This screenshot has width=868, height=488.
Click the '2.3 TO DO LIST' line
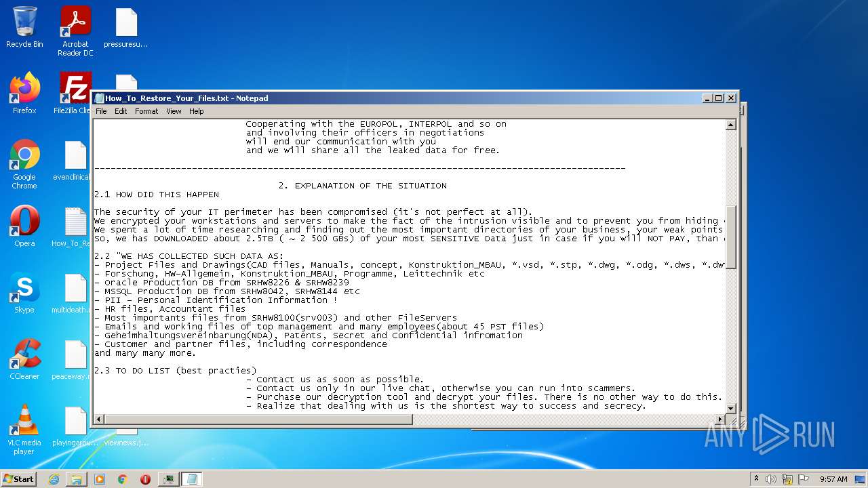(x=175, y=371)
